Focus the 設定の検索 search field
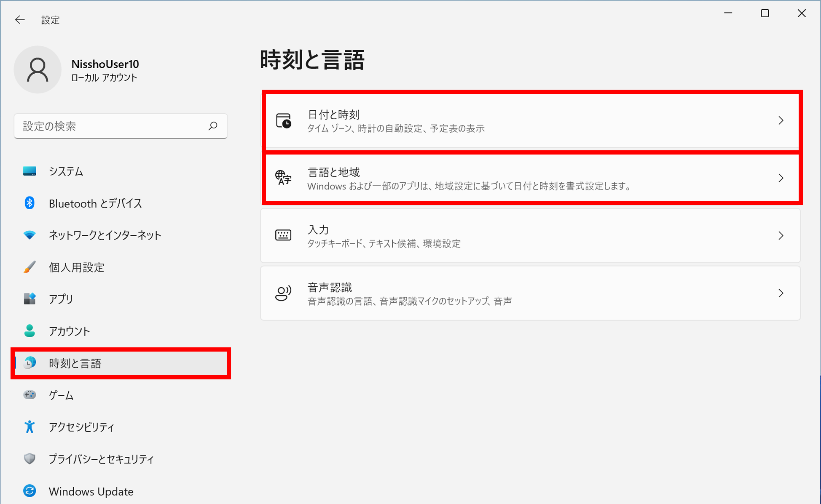821x504 pixels. pos(112,126)
